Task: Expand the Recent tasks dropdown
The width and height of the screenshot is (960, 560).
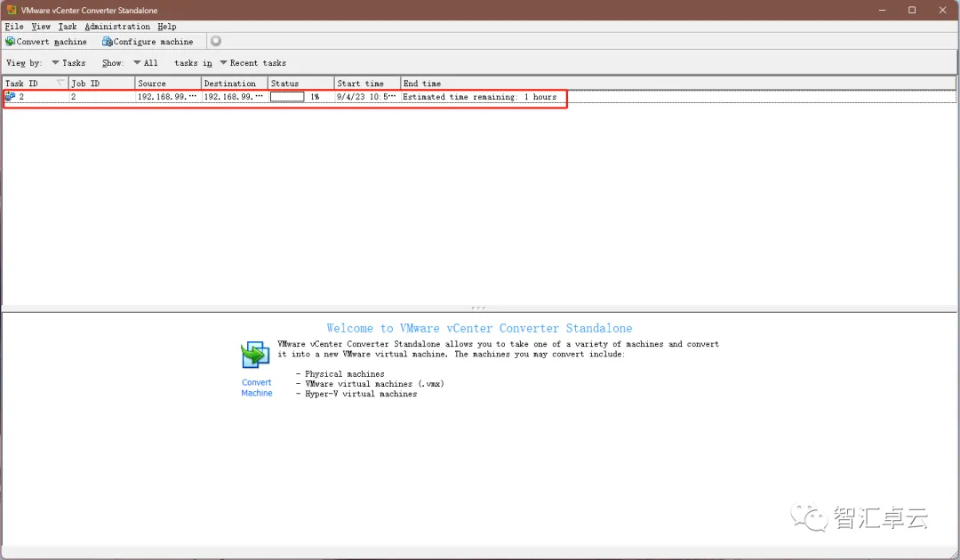Action: pos(252,63)
